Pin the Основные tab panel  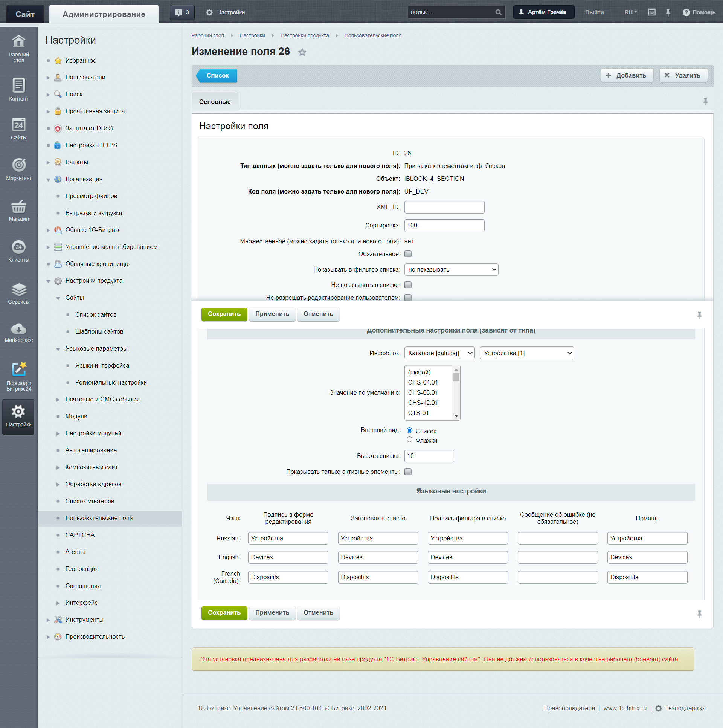click(x=705, y=101)
